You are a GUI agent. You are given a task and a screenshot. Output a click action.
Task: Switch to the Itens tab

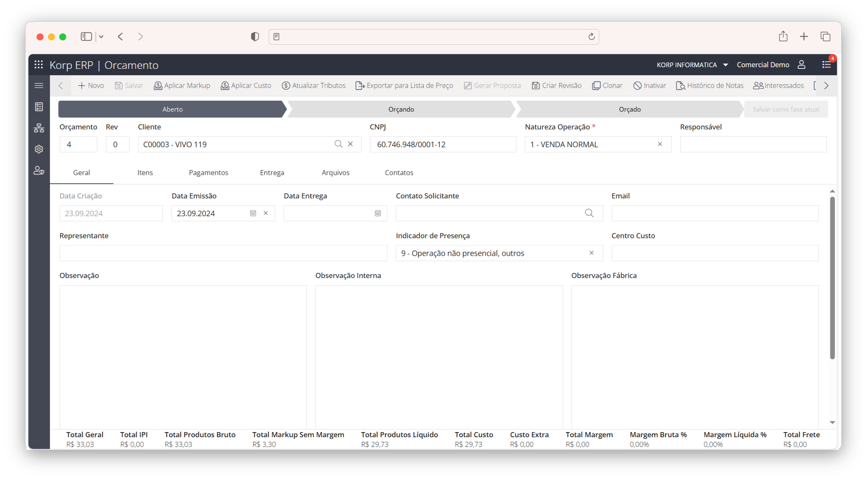[145, 173]
